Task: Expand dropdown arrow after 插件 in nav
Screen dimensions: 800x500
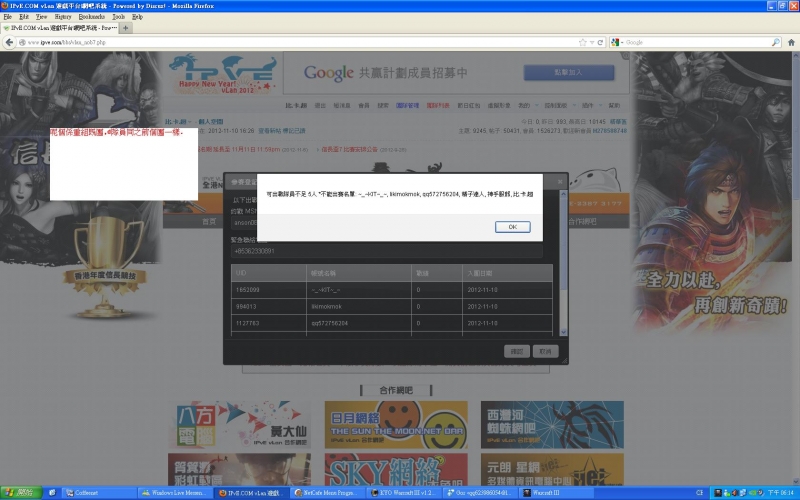Action: click(601, 106)
